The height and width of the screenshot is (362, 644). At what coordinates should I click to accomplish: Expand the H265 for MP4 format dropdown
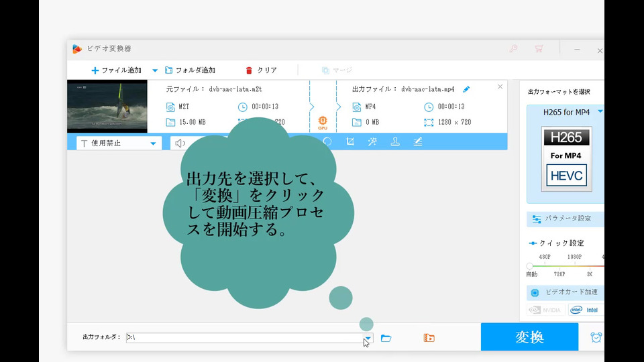click(x=600, y=111)
